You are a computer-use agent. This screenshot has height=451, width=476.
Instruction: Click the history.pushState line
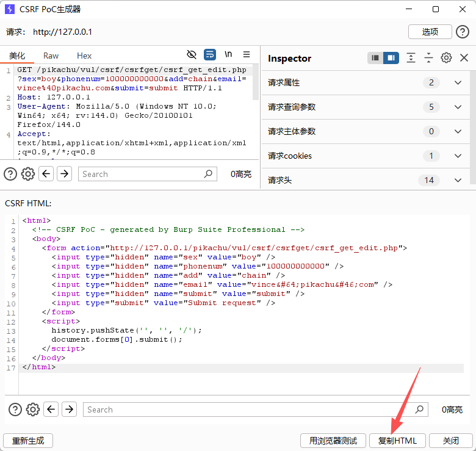pos(126,331)
